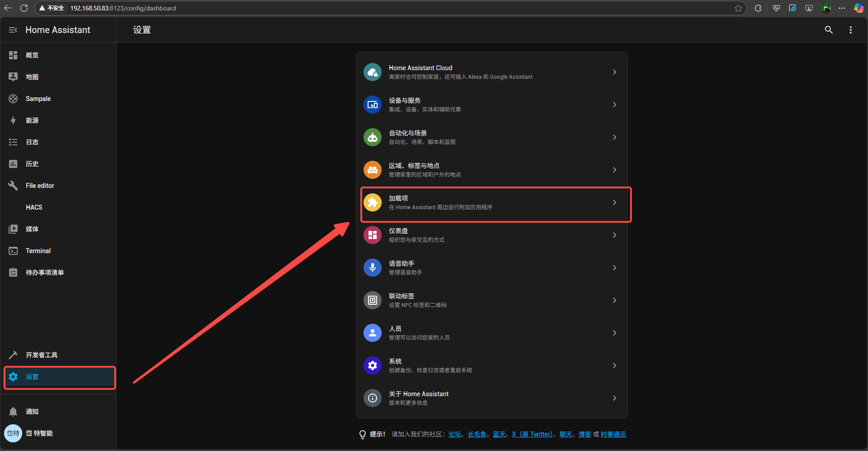The height and width of the screenshot is (451, 868).
Task: Click the puzzle-piece add-ons icon
Action: [x=372, y=202]
